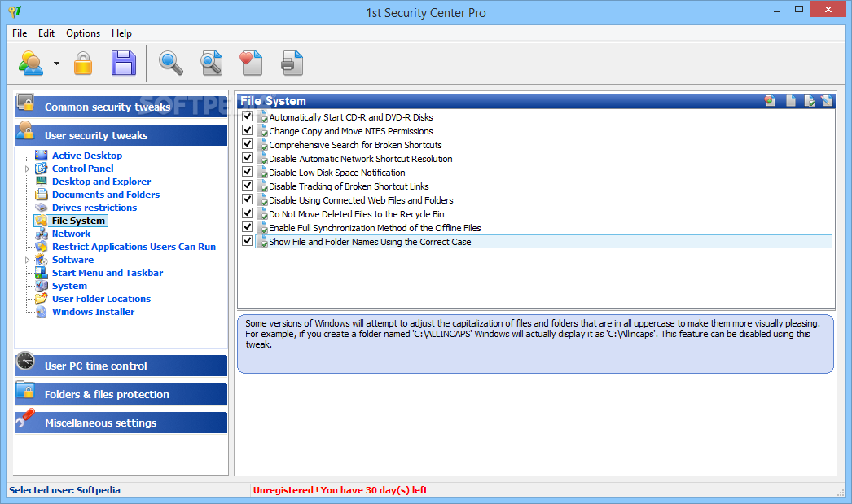Uncheck Show File and Folder Names checkbox
Viewport: 852px width, 504px height.
coord(248,240)
